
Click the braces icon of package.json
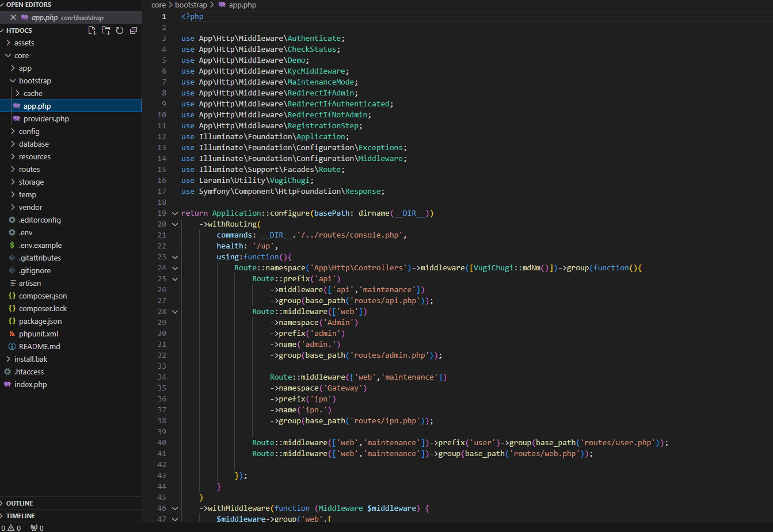point(12,321)
